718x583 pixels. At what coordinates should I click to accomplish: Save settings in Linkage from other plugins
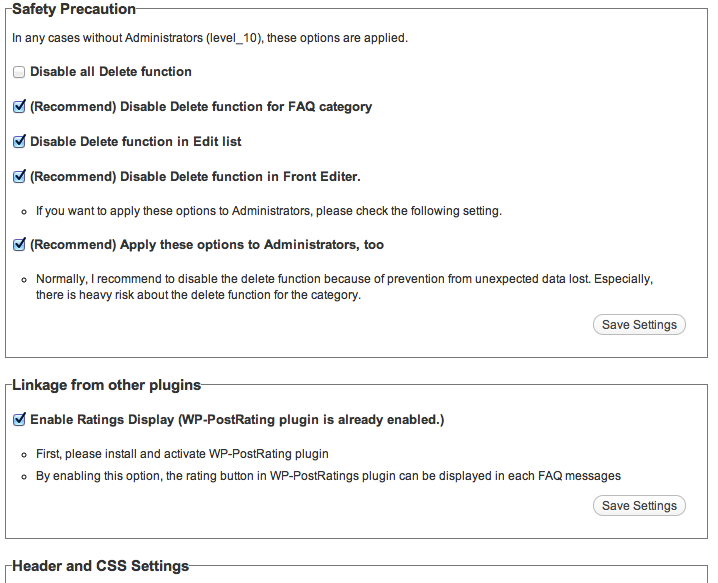coord(639,506)
